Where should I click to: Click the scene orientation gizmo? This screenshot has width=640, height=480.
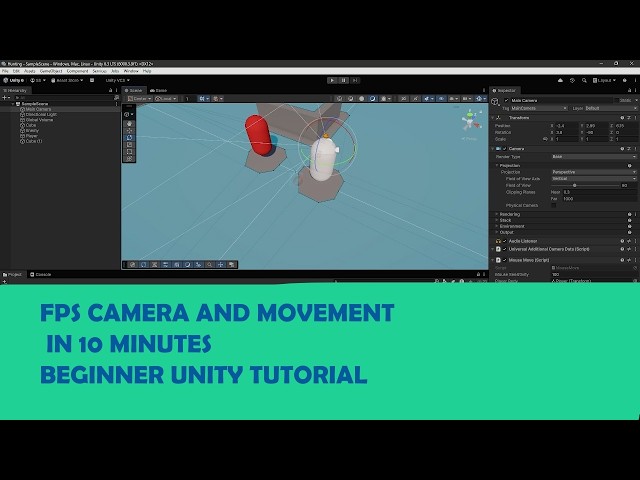point(470,120)
